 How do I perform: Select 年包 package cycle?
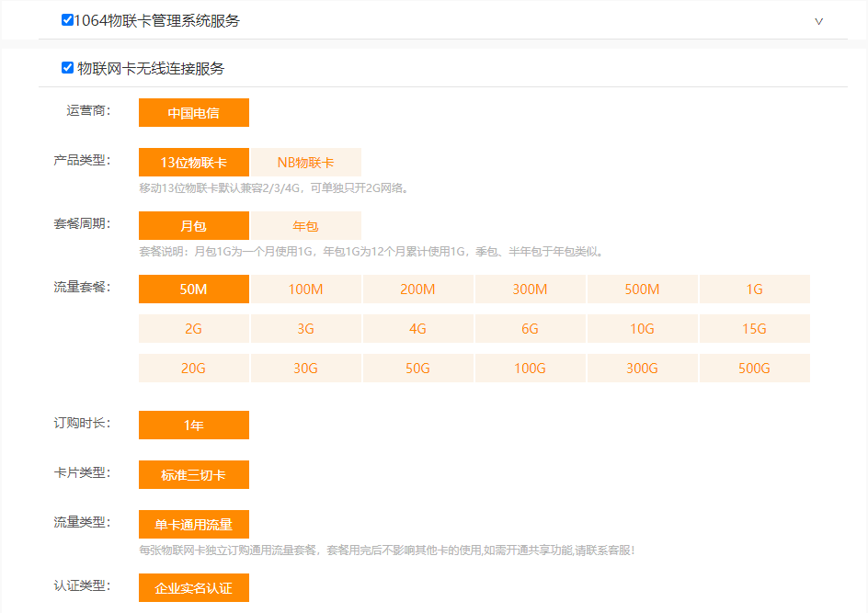tap(306, 226)
